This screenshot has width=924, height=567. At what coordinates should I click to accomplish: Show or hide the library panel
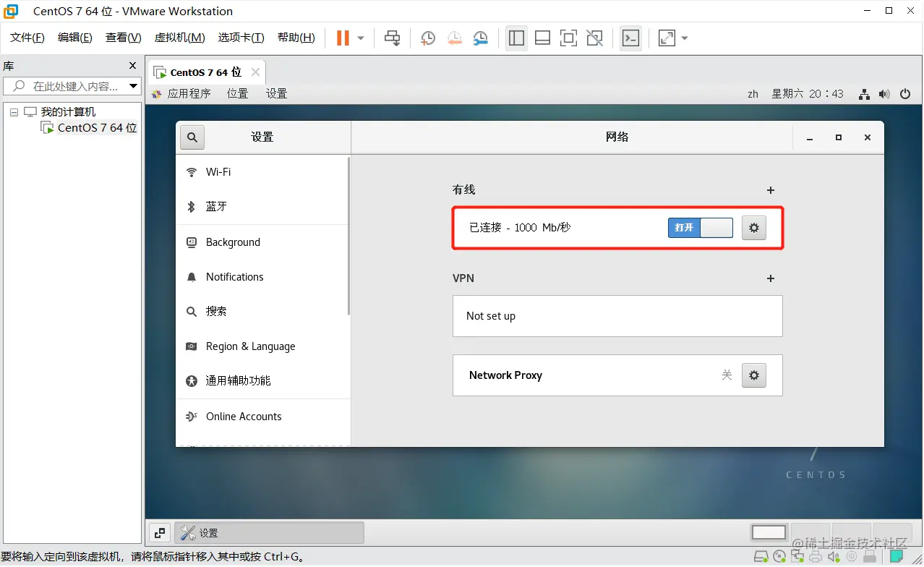point(516,38)
